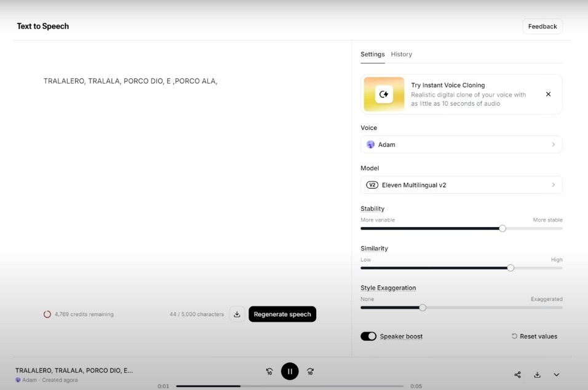Click the Style Exaggeration label

(x=388, y=288)
